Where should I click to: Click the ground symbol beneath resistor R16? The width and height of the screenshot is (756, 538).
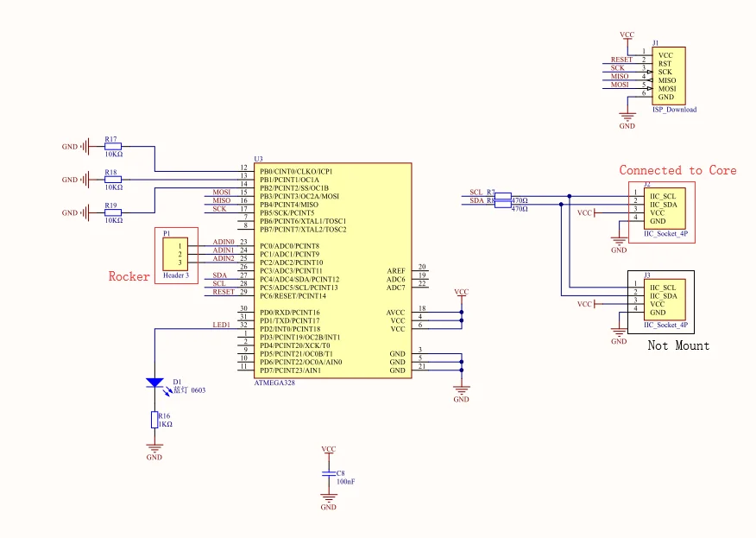[x=154, y=448]
